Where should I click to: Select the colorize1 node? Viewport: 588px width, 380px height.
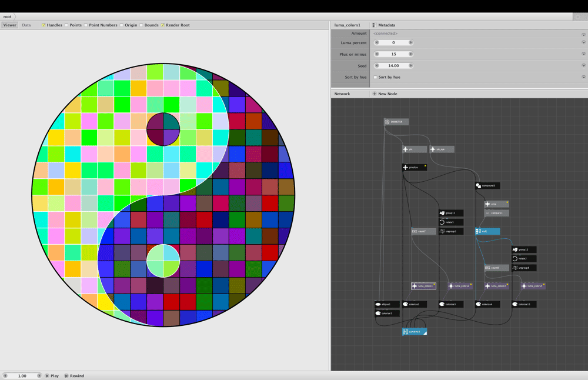[x=387, y=313]
